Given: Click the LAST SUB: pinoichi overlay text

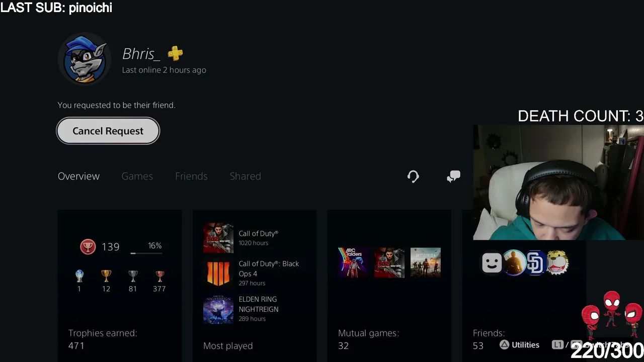Looking at the screenshot, I should click(56, 8).
